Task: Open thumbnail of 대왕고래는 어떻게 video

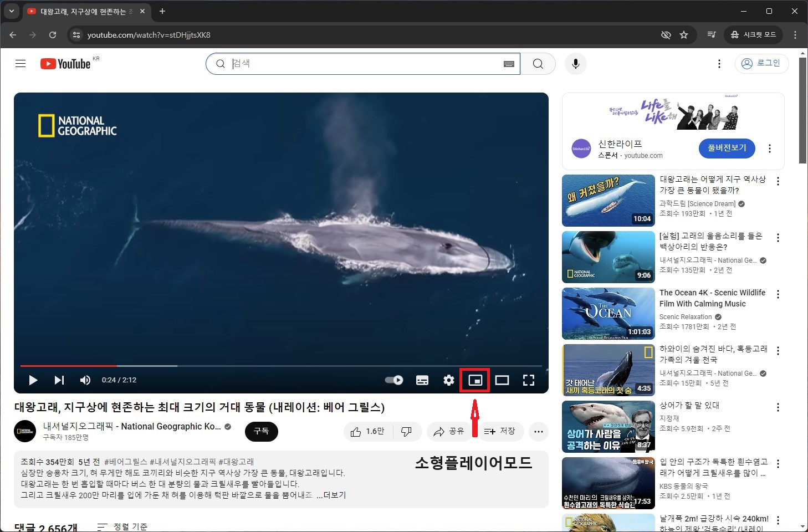Action: click(608, 201)
